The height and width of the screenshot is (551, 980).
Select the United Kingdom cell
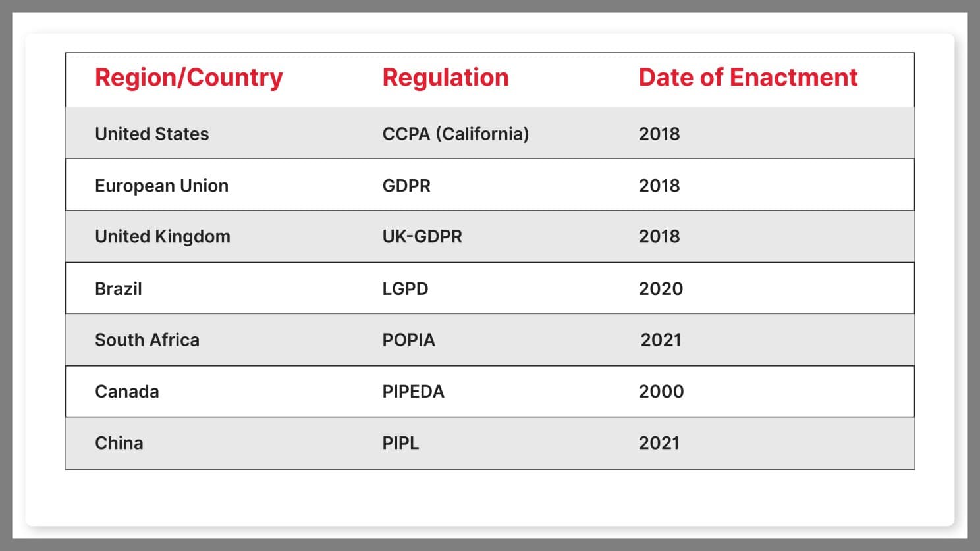(x=162, y=236)
